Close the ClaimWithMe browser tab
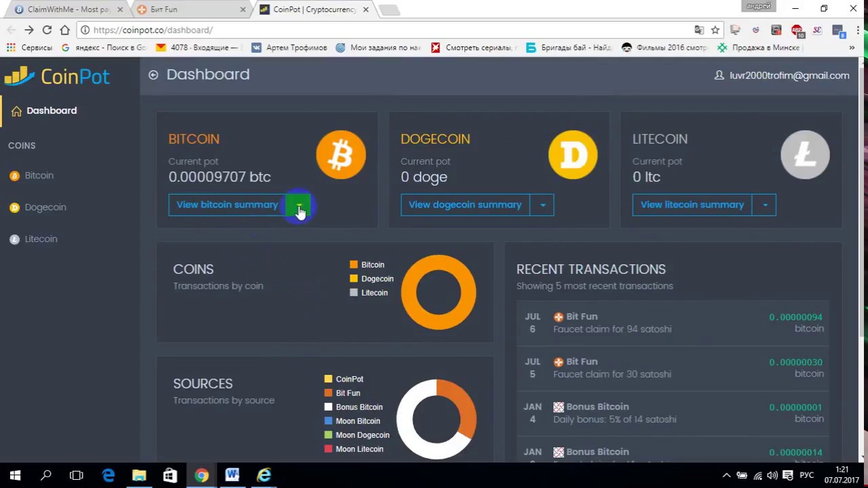Screen dimensions: 868x488 pyautogui.click(x=120, y=9)
